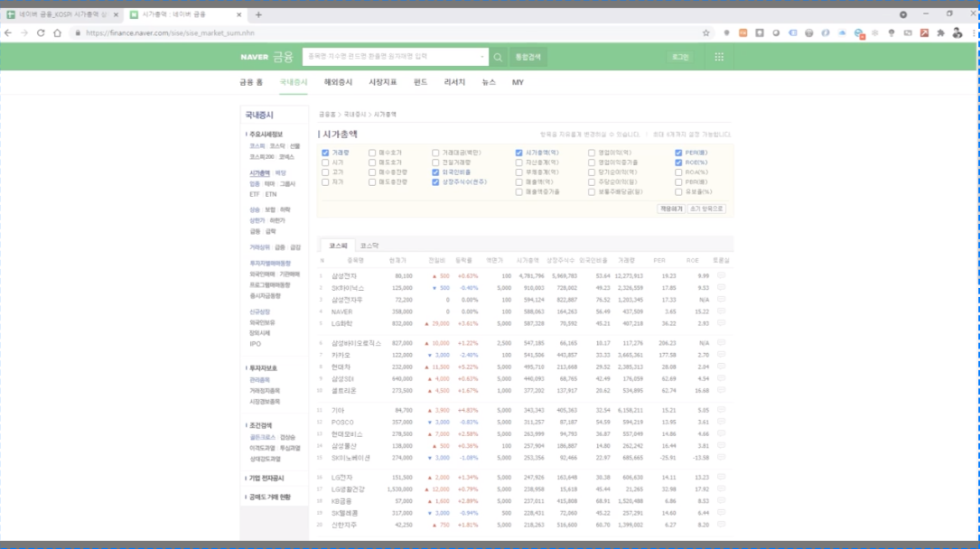The image size is (980, 549).
Task: Go to 금융 홈 menu
Action: [251, 82]
